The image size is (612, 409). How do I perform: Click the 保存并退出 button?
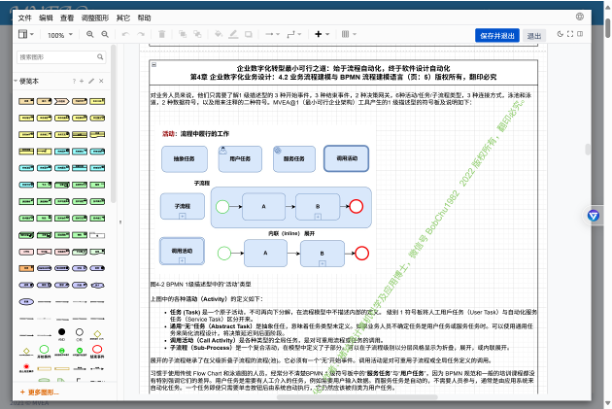click(x=497, y=36)
